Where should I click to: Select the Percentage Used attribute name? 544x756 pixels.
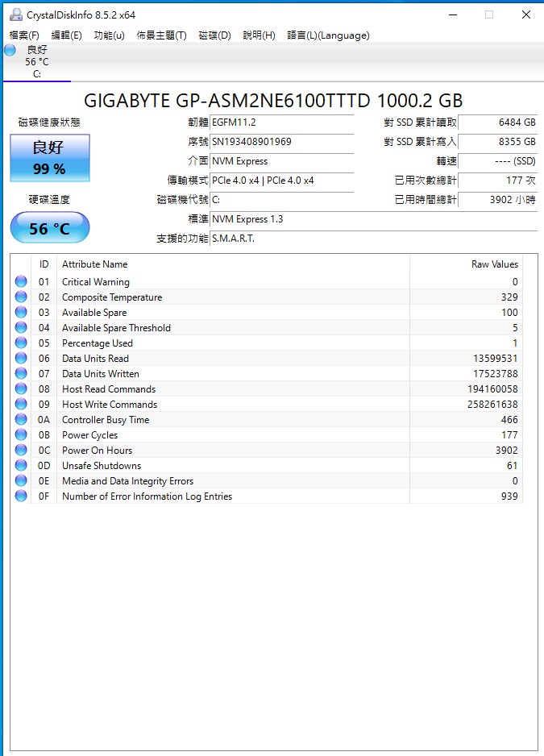tap(98, 343)
